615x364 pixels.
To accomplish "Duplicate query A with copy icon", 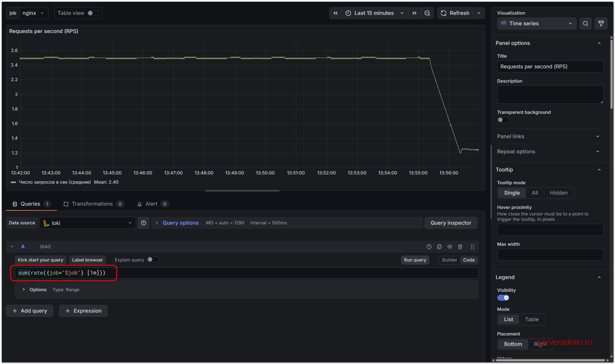I will (439, 247).
